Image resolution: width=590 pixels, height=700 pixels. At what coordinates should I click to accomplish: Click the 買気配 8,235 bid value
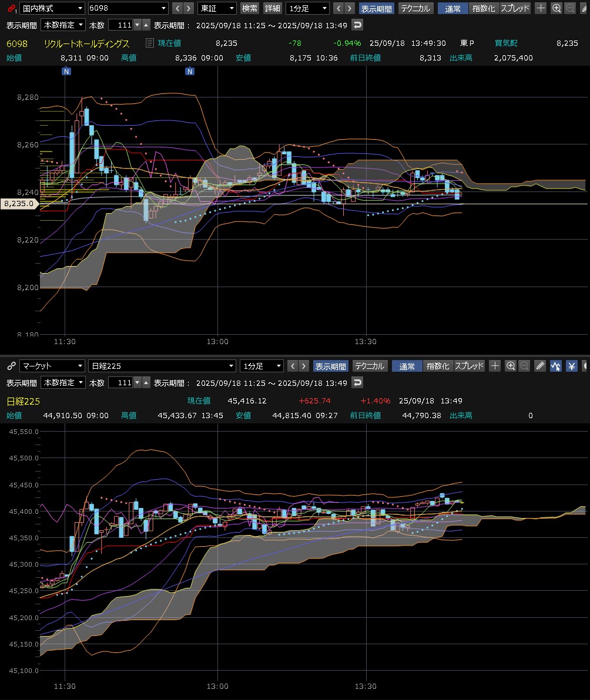pyautogui.click(x=567, y=43)
